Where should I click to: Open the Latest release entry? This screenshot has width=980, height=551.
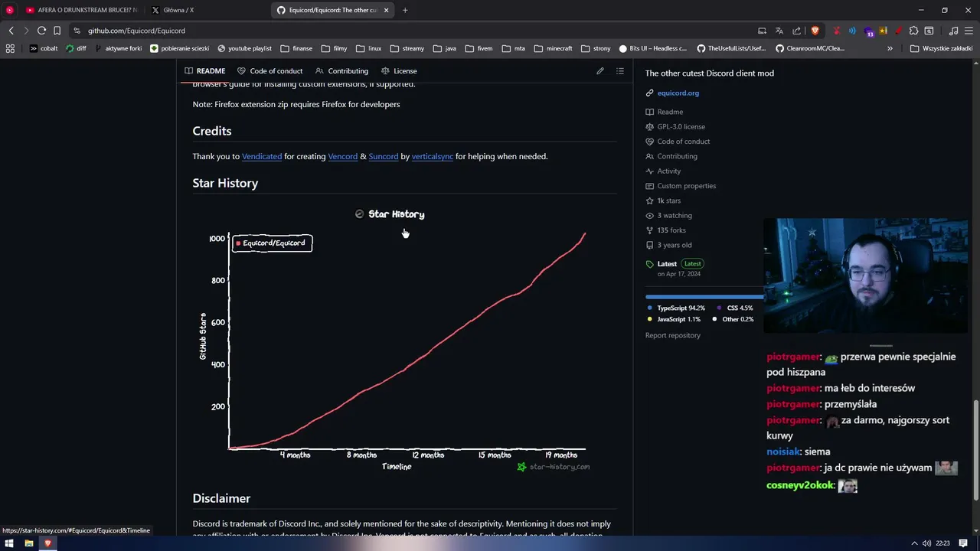[674, 268]
